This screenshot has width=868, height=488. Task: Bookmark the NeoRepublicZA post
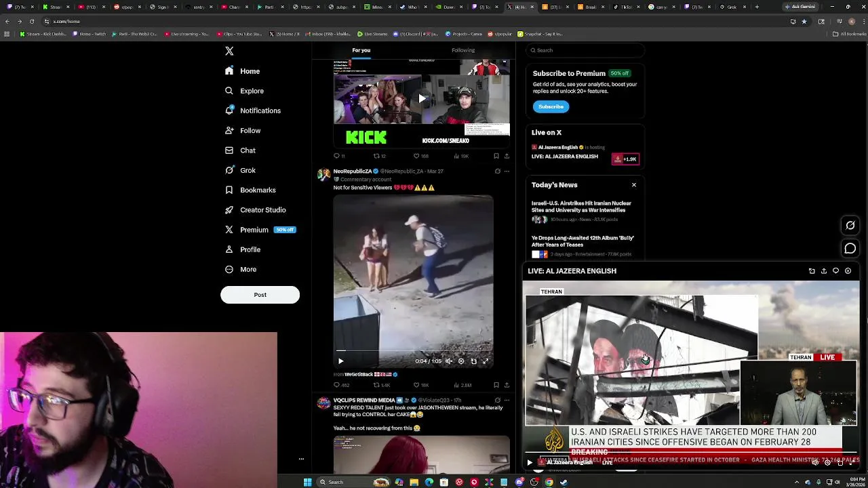(496, 385)
